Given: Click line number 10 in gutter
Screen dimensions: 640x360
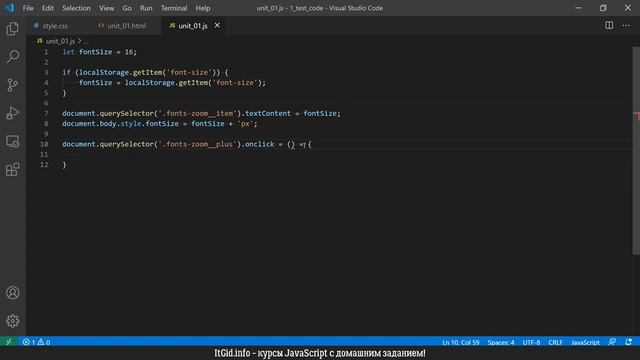Looking at the screenshot, I should [x=44, y=144].
